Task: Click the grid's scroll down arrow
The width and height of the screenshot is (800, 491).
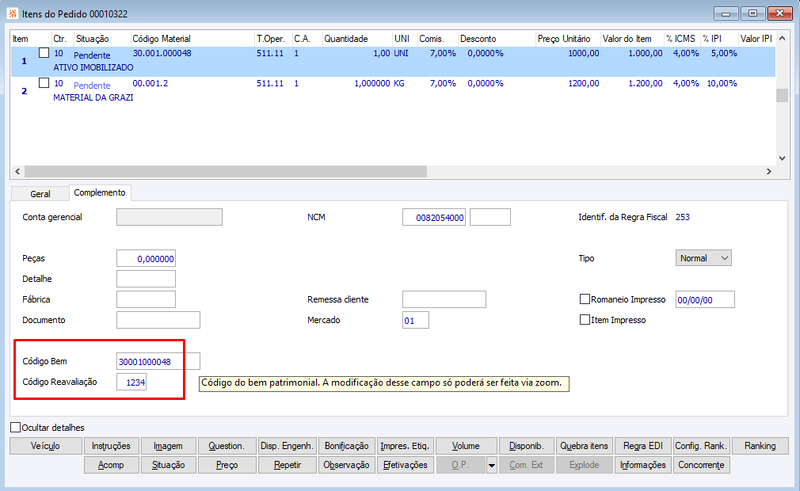Action: 782,159
